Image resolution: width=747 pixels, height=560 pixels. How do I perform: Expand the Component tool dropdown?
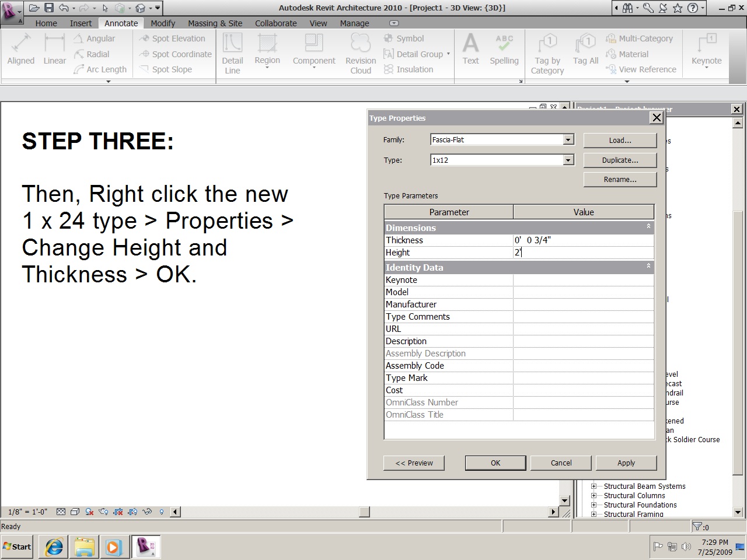pyautogui.click(x=314, y=68)
